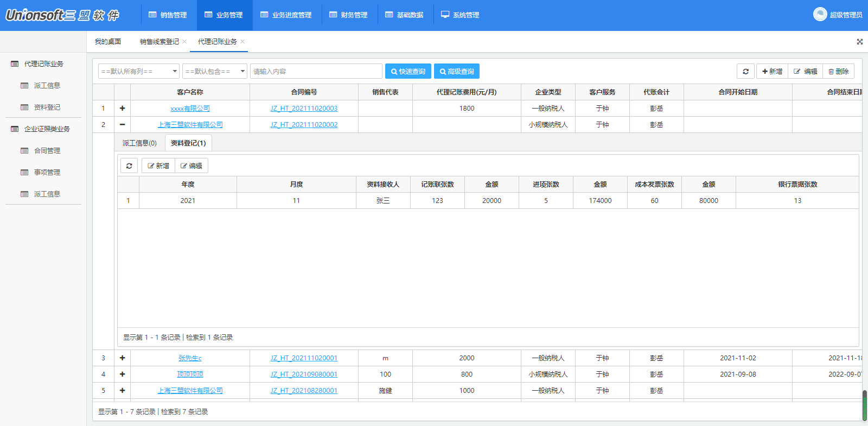Click the search content input field
Viewport: 868px width, 426px height.
pyautogui.click(x=316, y=71)
